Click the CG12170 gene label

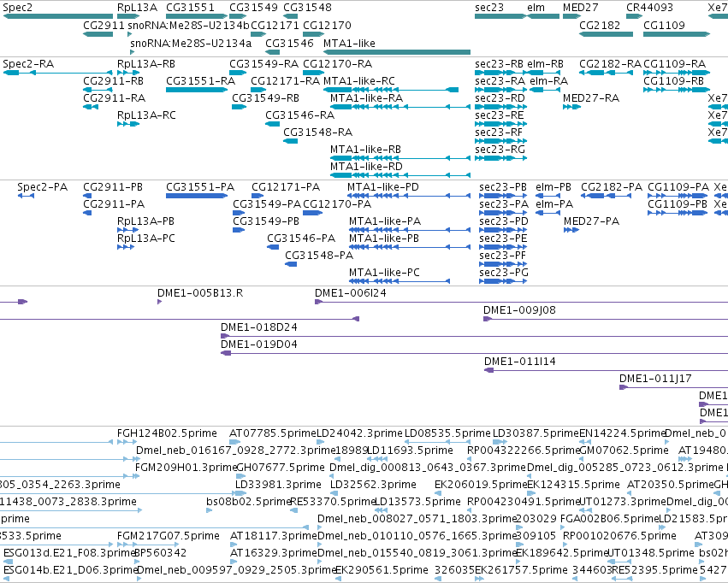point(328,26)
